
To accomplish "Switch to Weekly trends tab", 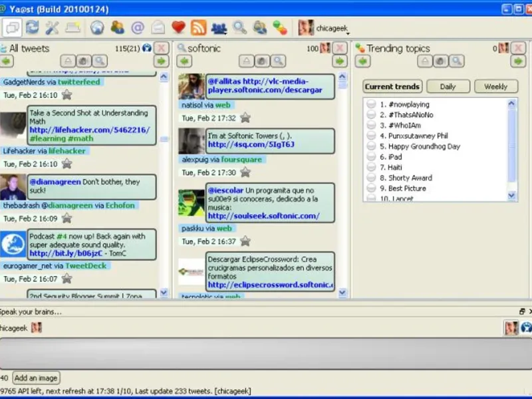I will coord(496,86).
